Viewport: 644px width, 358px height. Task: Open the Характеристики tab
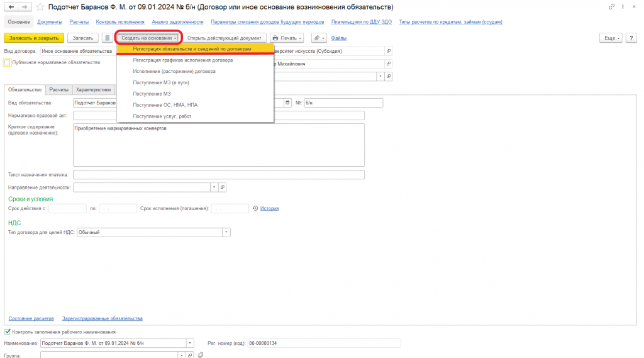coord(93,89)
